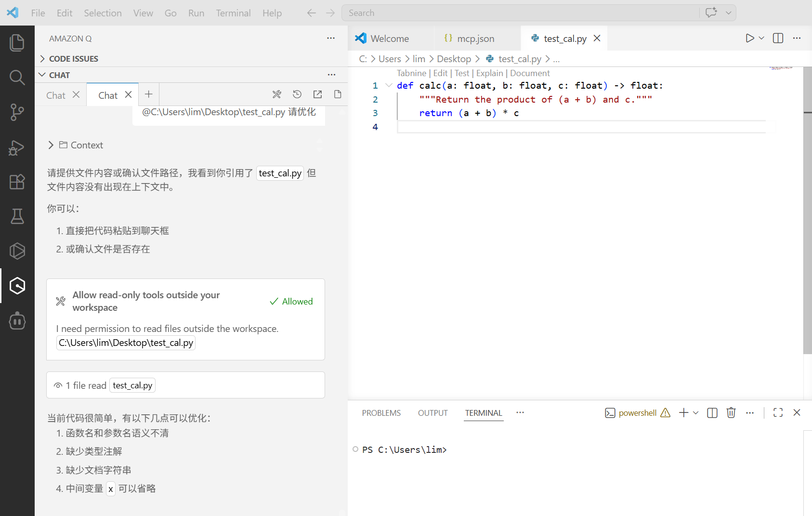Select the Amazon Q activity bar icon

coord(17,286)
